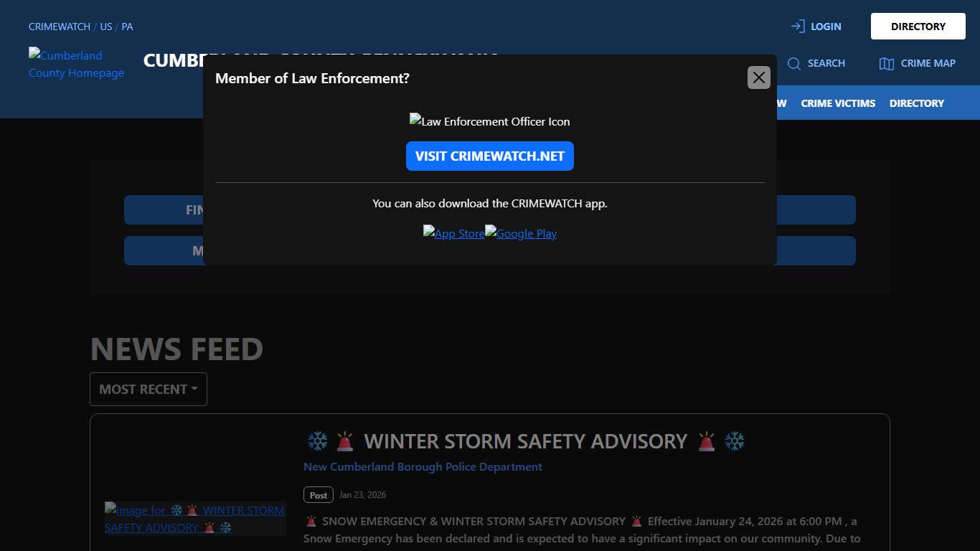
Task: Open the Google Play badge
Action: [521, 233]
